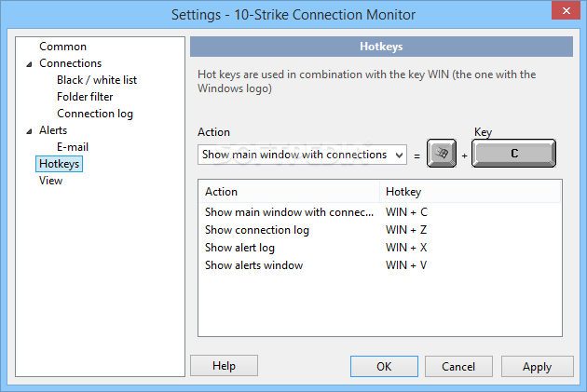
Task: Select Show alert log hotkey row
Action: pos(380,248)
